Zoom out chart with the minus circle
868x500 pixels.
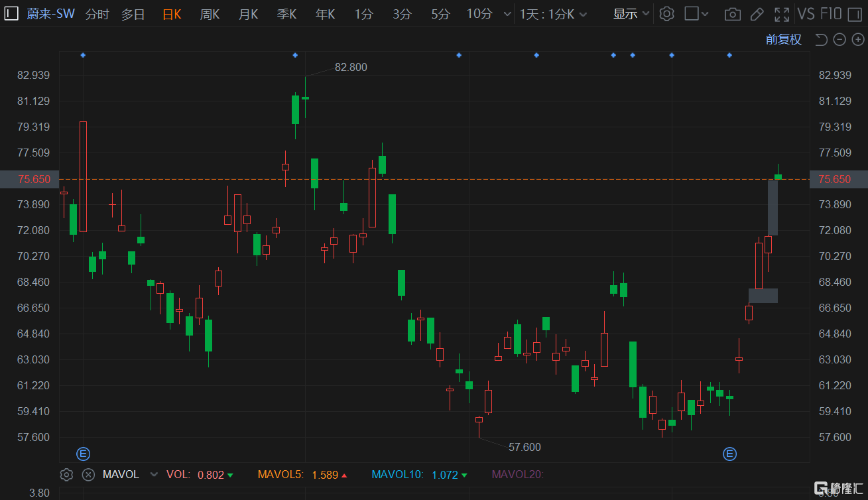pos(839,40)
